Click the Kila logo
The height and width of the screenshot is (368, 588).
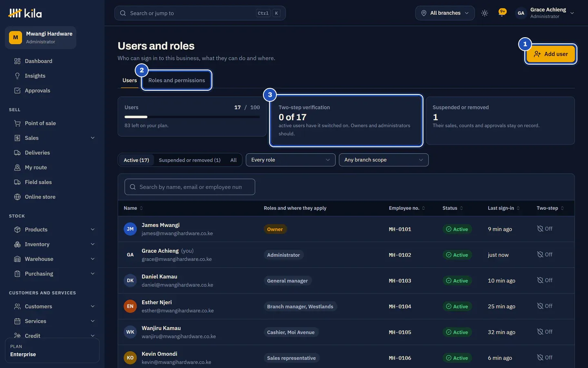[x=25, y=13]
